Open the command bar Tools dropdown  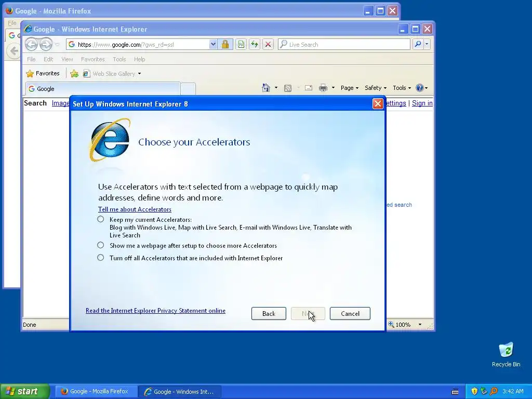coord(402,88)
